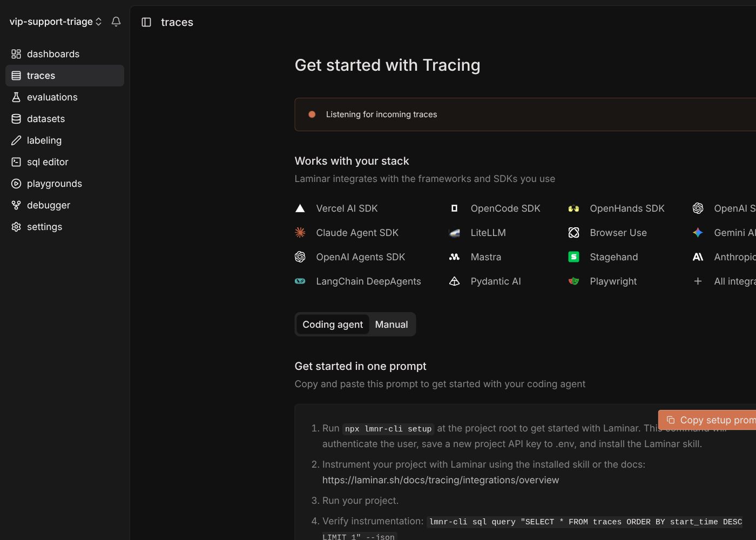Click the "Listening for incoming traces" text
This screenshot has height=540, width=756.
pos(381,114)
